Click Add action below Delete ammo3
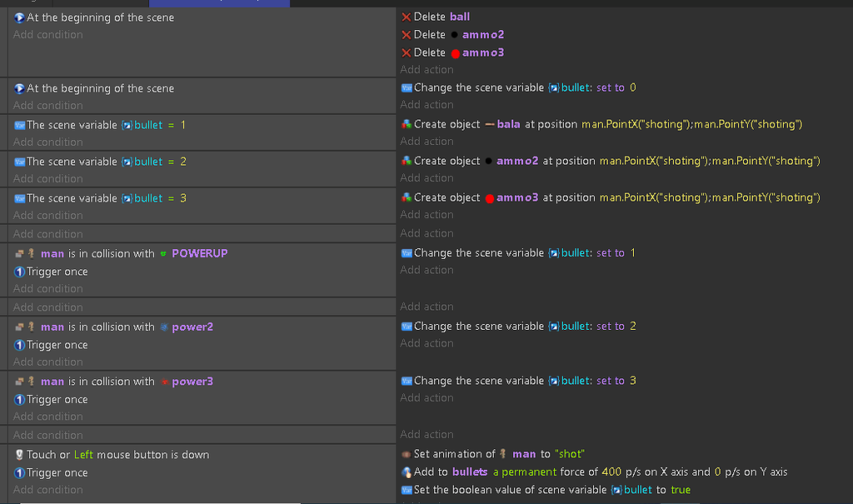 tap(427, 69)
